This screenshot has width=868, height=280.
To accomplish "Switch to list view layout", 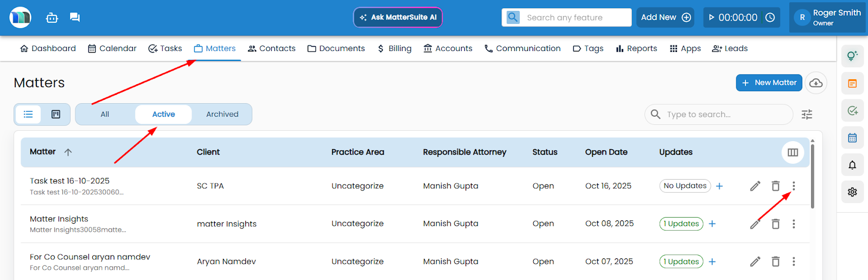I will pyautogui.click(x=28, y=114).
